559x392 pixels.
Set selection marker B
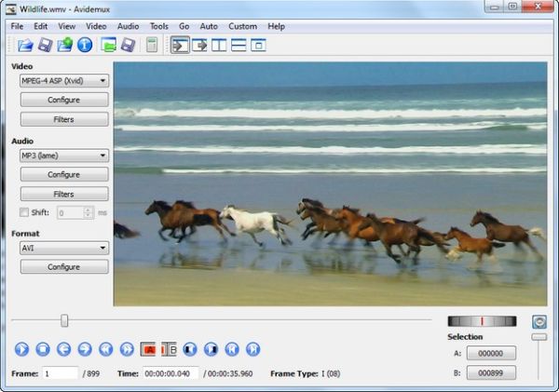[x=169, y=349]
